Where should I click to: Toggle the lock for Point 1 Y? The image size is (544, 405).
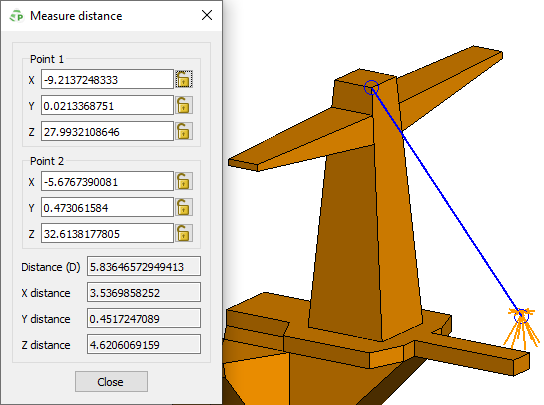click(184, 105)
